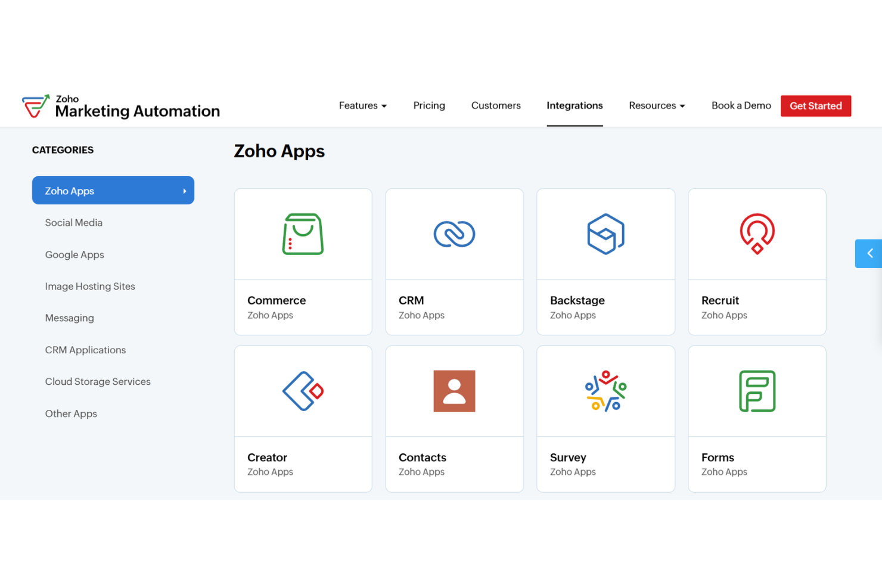Viewport: 882px width, 588px height.
Task: Select the Social Media category
Action: tap(74, 222)
